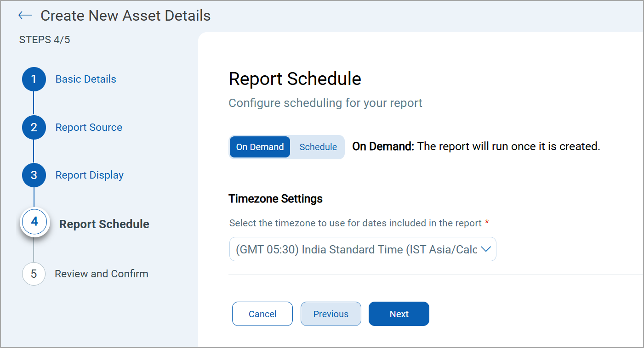Click the back arrow beside Create New Asset Details
This screenshot has height=348, width=644.
[25, 16]
